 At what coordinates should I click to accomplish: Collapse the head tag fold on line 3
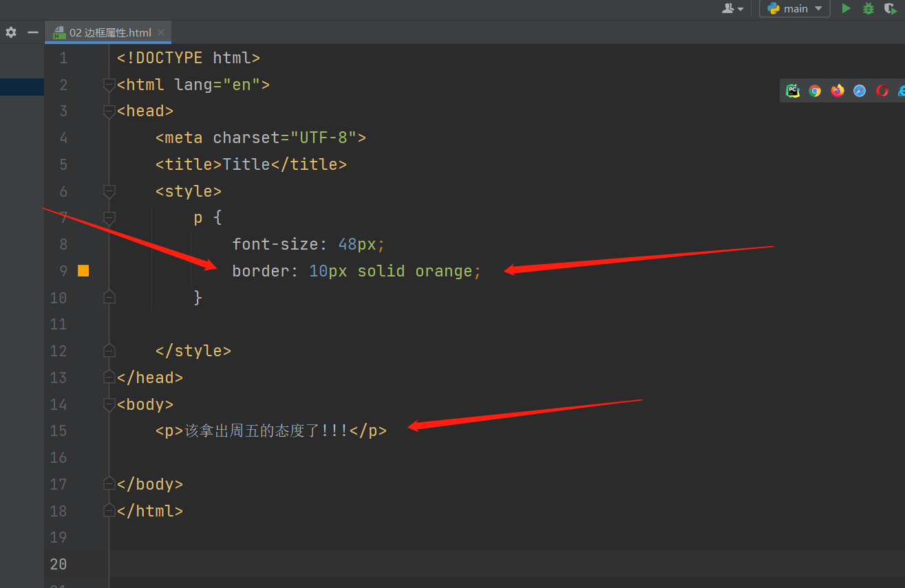point(109,111)
